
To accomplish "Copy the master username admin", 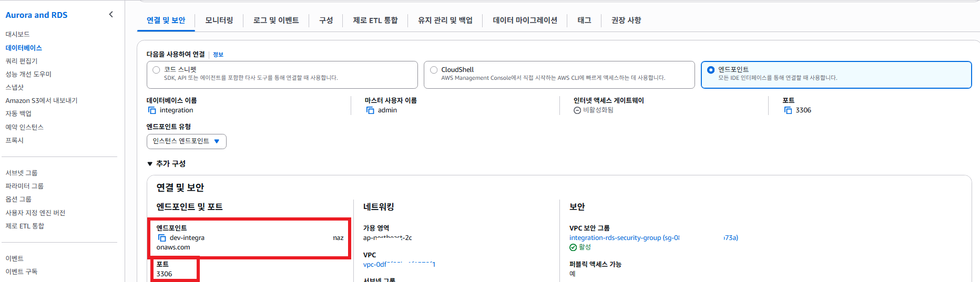I will [x=370, y=110].
